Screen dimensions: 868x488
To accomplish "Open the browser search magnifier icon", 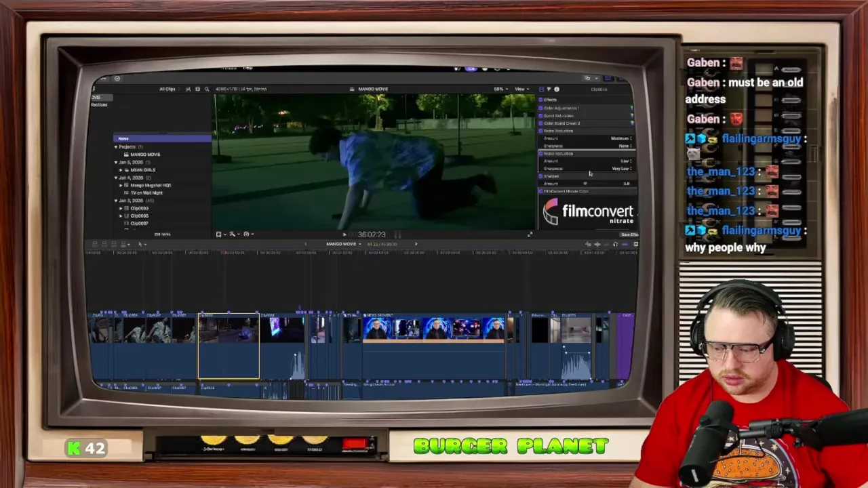I will click(207, 89).
